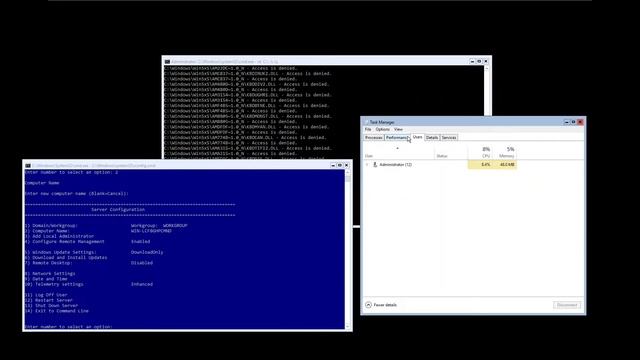Click '6) Download and Install Updates' line

click(x=66, y=257)
